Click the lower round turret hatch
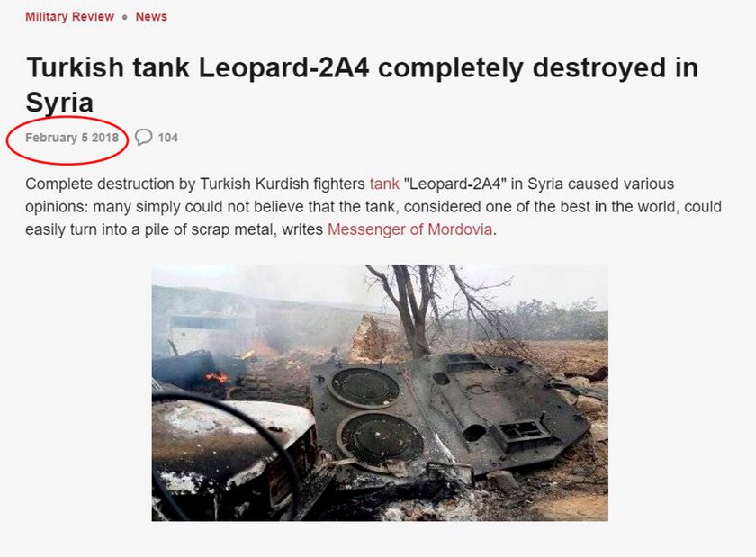This screenshot has height=557, width=756. (x=381, y=436)
